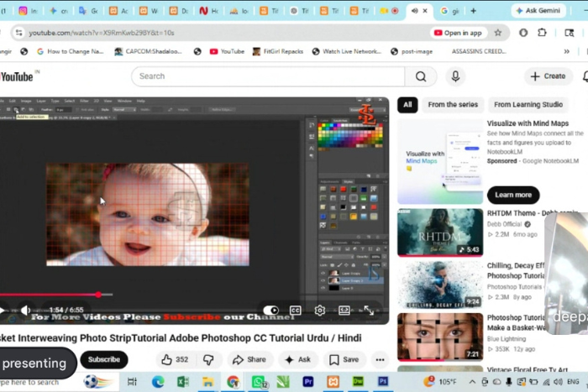Open the 'Visualize with Mind Maps' ad title

528,123
